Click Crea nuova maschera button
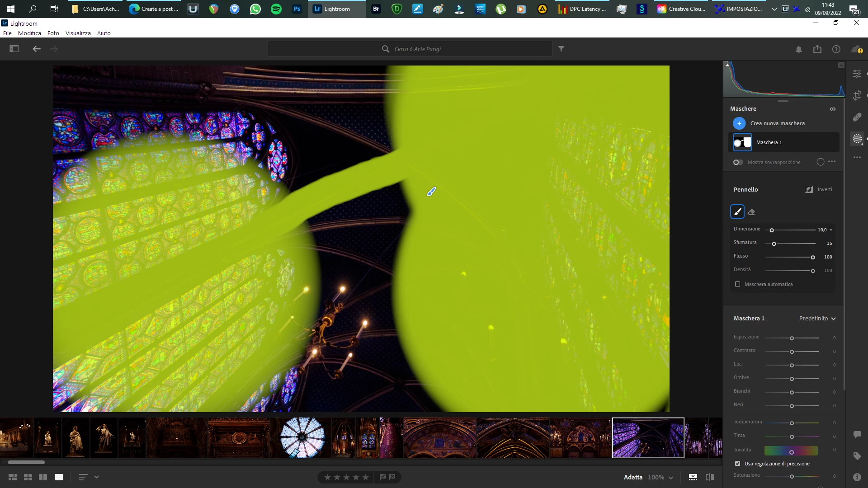868x488 pixels. click(739, 123)
